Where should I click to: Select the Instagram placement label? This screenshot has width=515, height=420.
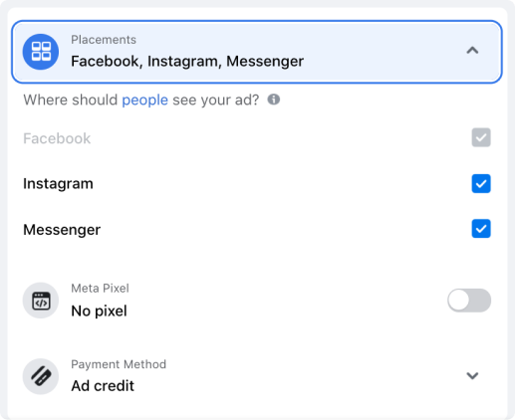tap(58, 183)
